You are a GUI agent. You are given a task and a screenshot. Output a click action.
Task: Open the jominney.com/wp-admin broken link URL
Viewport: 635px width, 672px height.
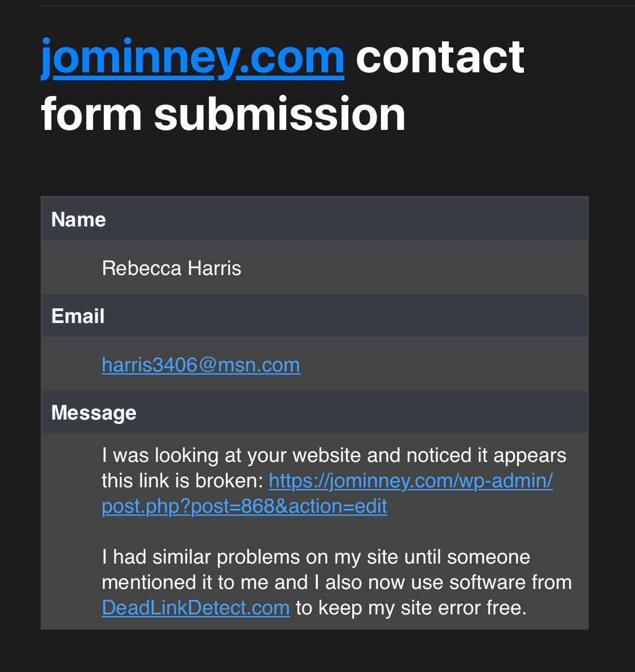410,481
